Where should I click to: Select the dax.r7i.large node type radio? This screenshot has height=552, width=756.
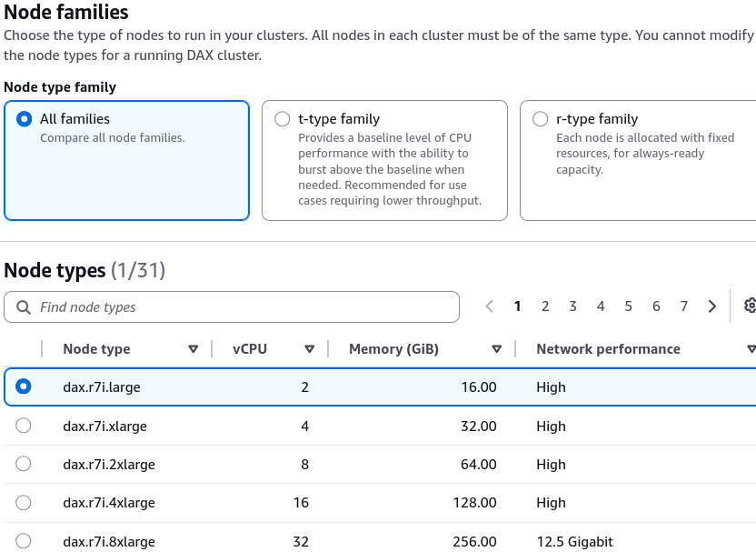click(x=23, y=386)
